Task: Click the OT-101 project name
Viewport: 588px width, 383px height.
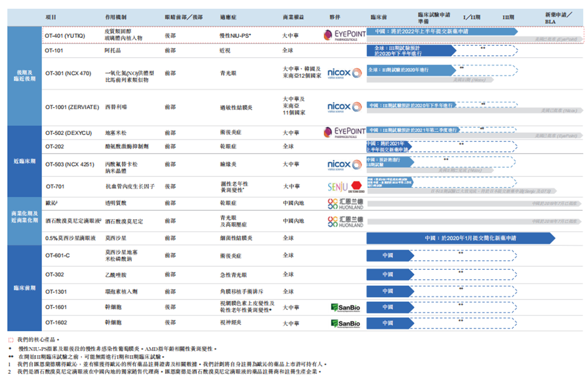Action: click(54, 50)
